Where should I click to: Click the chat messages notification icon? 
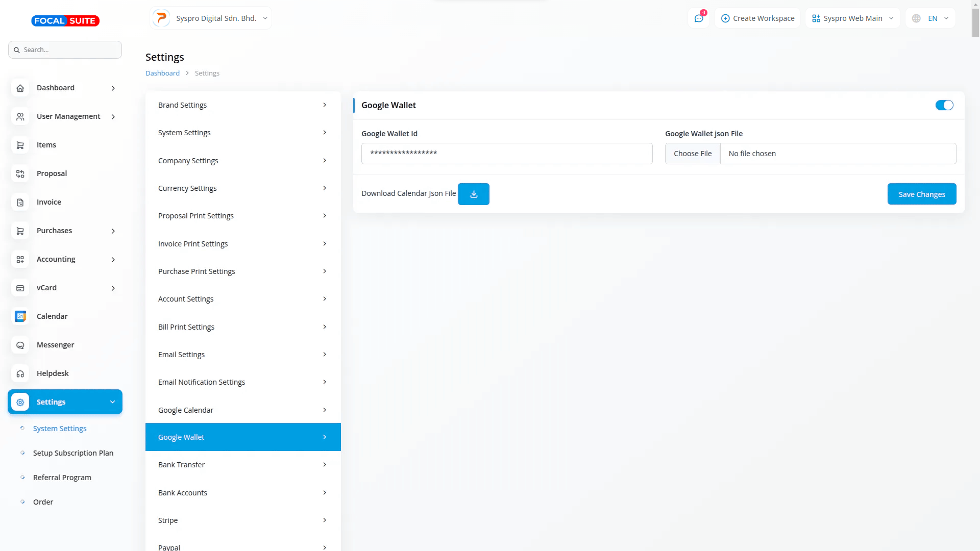pyautogui.click(x=699, y=18)
